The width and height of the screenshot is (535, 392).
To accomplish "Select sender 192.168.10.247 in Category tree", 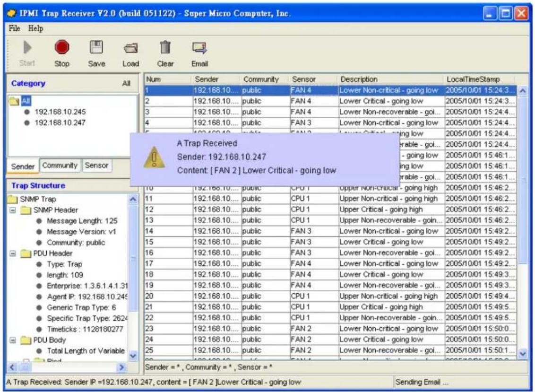I will (x=60, y=122).
